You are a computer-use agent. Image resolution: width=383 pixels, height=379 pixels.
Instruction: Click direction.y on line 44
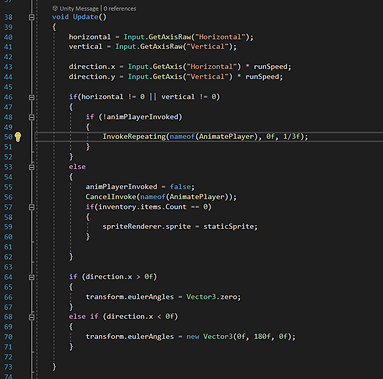(92, 77)
